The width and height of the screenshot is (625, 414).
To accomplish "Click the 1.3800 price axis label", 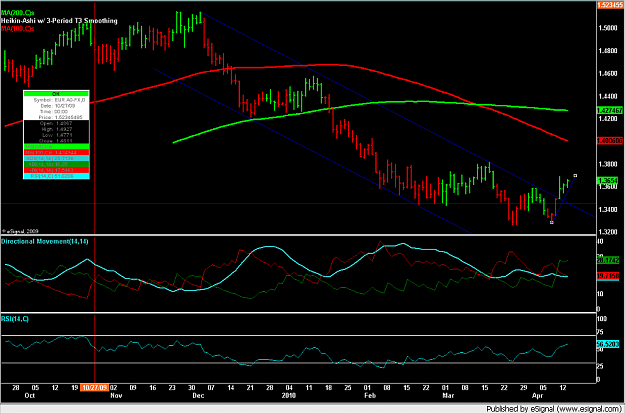I will pos(609,164).
